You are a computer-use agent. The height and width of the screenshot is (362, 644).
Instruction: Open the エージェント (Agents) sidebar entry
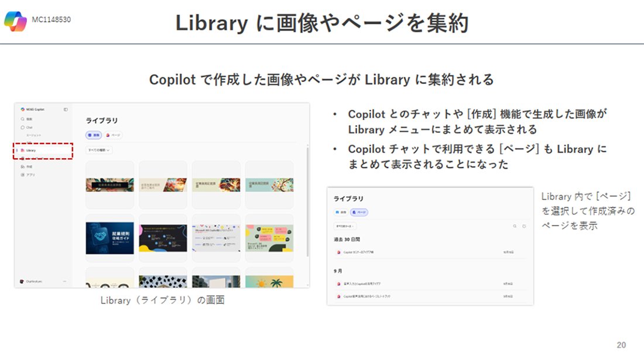click(x=34, y=135)
